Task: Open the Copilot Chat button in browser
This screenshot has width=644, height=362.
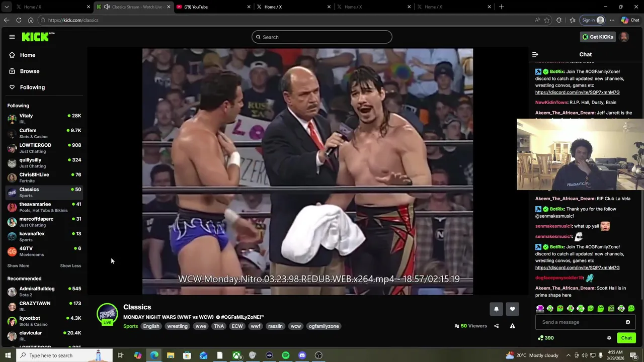Action: pyautogui.click(x=630, y=20)
